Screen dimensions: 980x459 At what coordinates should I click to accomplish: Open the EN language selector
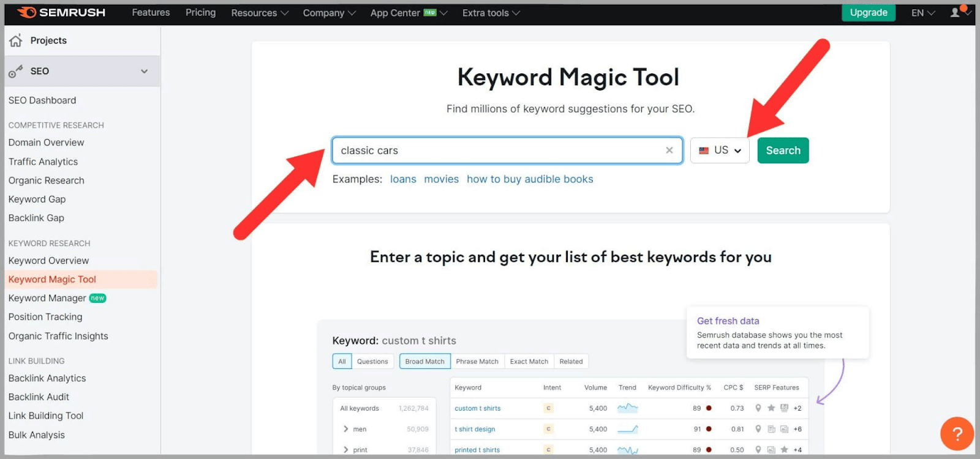(x=923, y=13)
